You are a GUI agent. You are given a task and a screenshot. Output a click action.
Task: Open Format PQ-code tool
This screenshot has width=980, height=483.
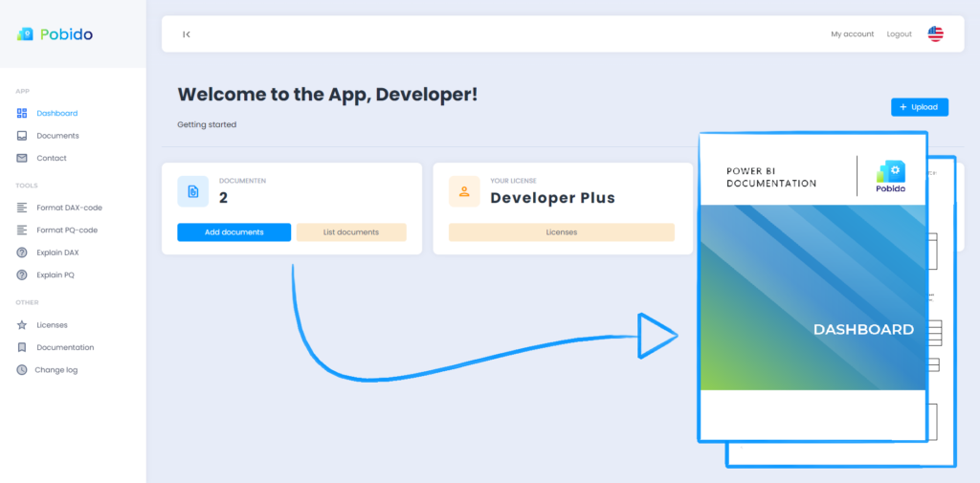(67, 230)
